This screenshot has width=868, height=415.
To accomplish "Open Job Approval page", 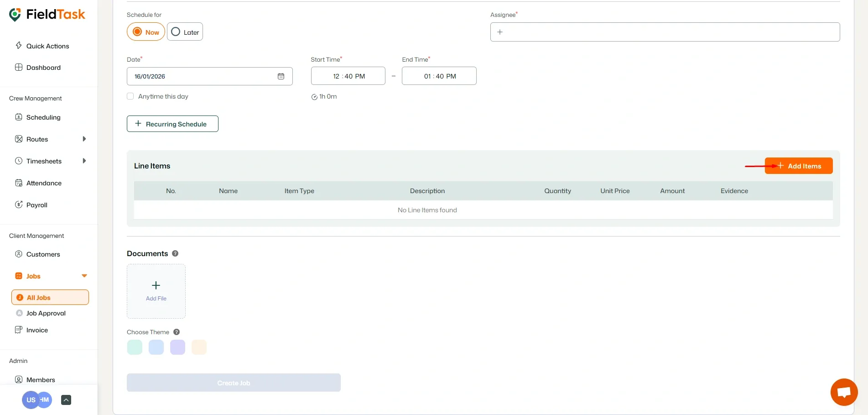I will point(46,313).
